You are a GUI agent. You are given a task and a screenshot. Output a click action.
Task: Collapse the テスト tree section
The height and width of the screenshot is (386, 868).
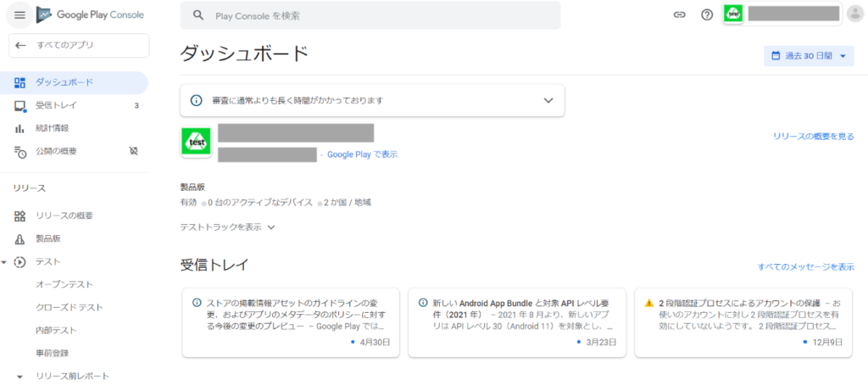click(5, 262)
